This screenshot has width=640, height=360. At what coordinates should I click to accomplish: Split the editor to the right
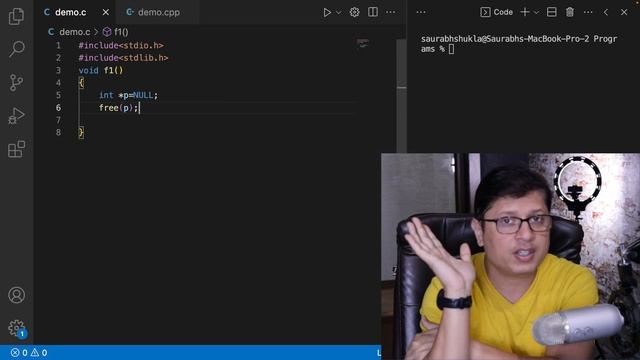[x=373, y=12]
